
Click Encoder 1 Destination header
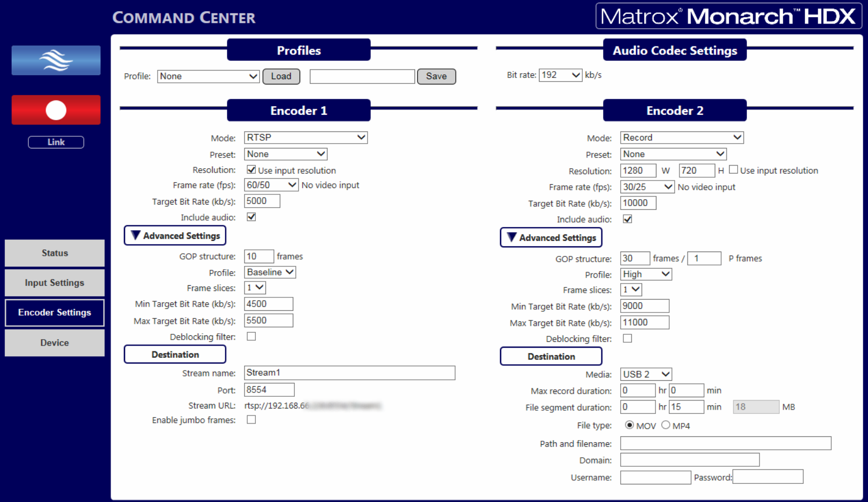(x=175, y=355)
